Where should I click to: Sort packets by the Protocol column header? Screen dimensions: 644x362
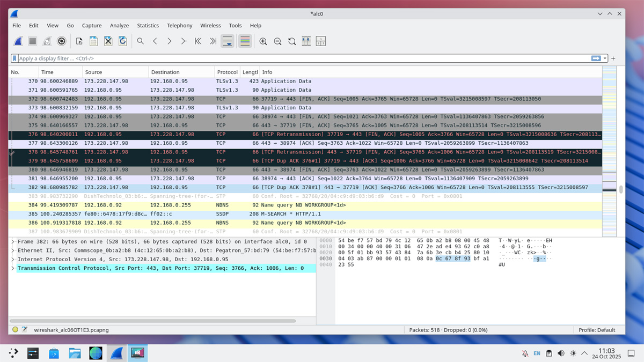click(x=227, y=72)
